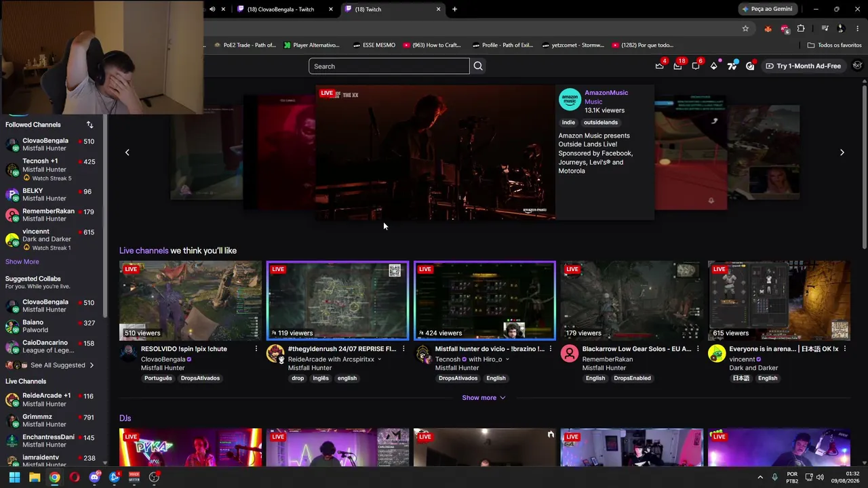
Task: Open the Chrome three-dot menu
Action: click(x=858, y=28)
